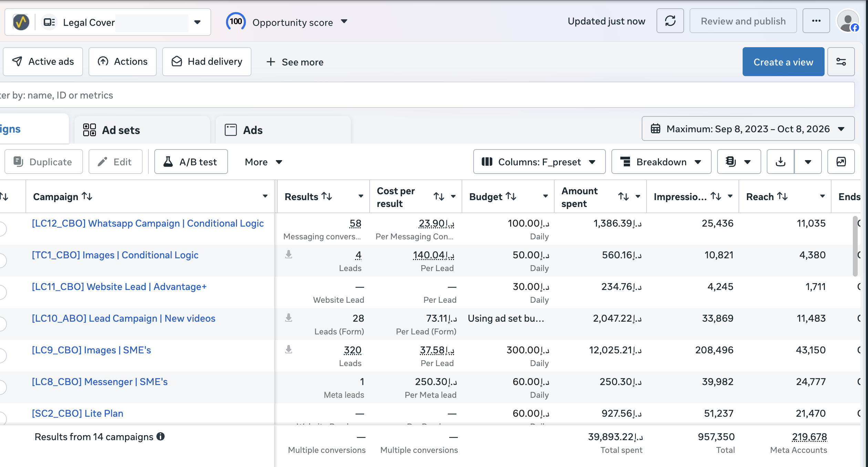The height and width of the screenshot is (467, 868).
Task: Open the charts view icon button
Action: (841, 162)
